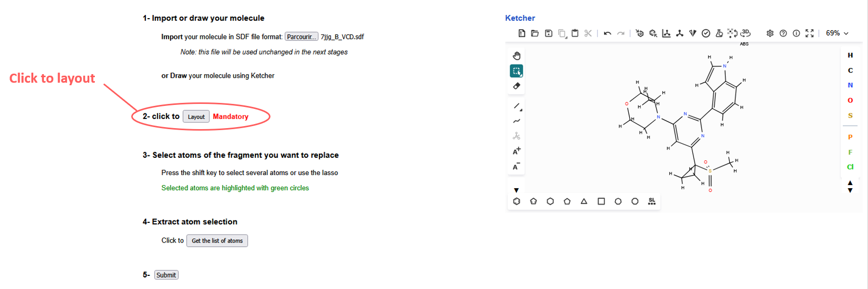Select the Hand pan tool
This screenshot has height=289, width=868.
[516, 55]
